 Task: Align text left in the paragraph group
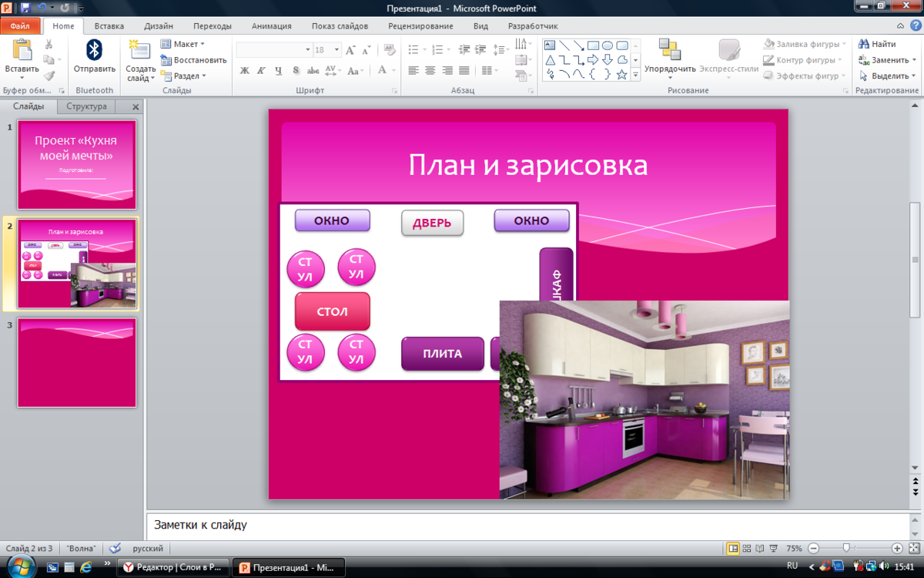(x=413, y=71)
